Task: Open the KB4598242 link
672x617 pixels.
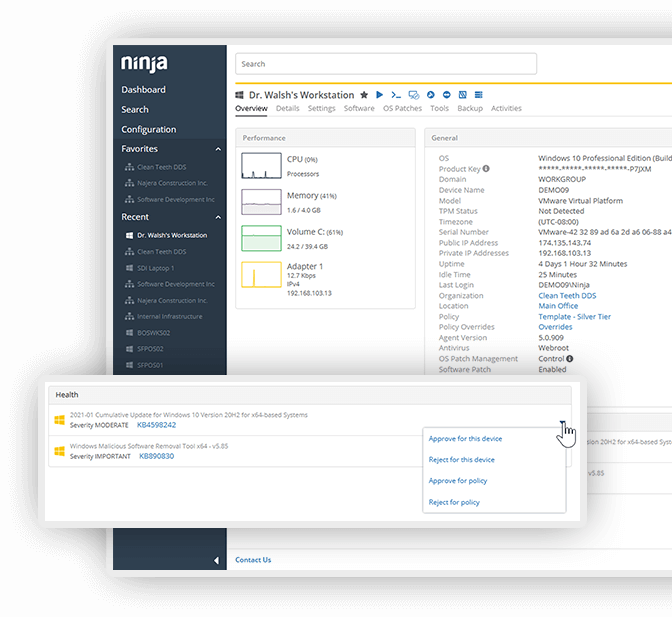Action: (x=156, y=425)
